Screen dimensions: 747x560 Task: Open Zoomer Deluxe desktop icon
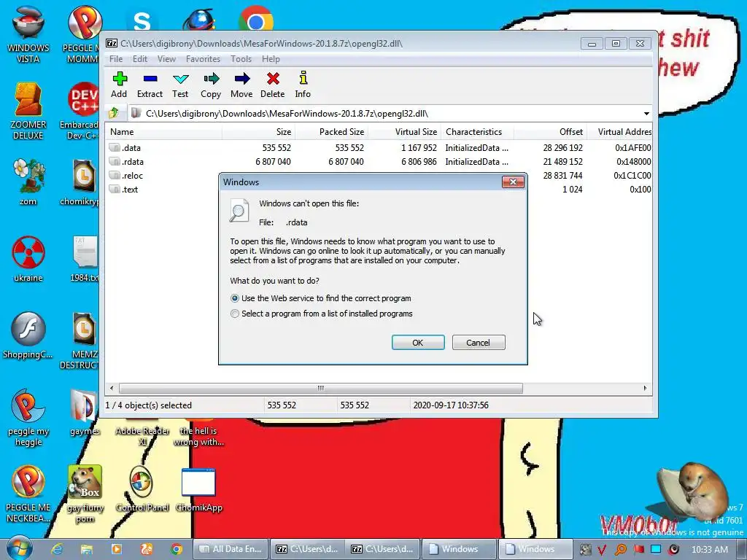[x=28, y=111]
